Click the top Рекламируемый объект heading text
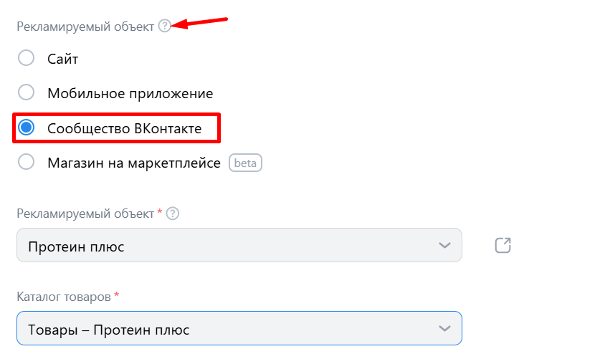600x364 pixels. click(x=85, y=27)
